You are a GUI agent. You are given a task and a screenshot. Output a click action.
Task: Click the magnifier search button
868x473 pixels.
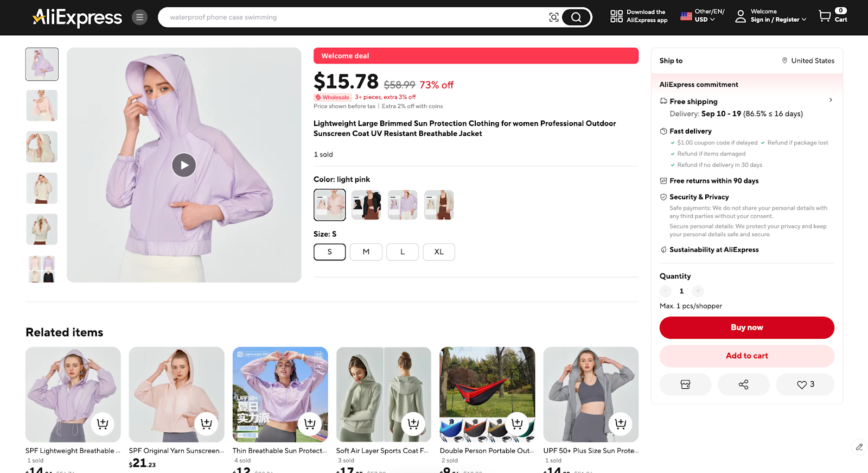tap(576, 17)
